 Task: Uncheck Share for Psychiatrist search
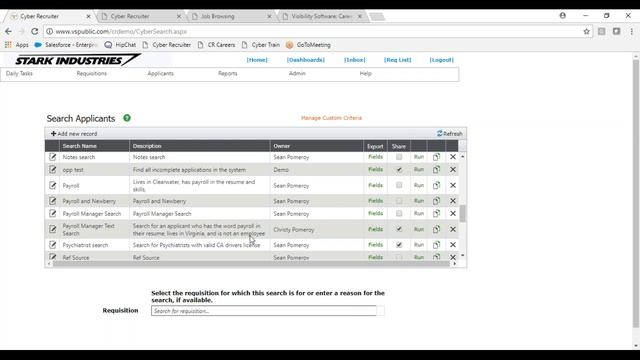[399, 245]
